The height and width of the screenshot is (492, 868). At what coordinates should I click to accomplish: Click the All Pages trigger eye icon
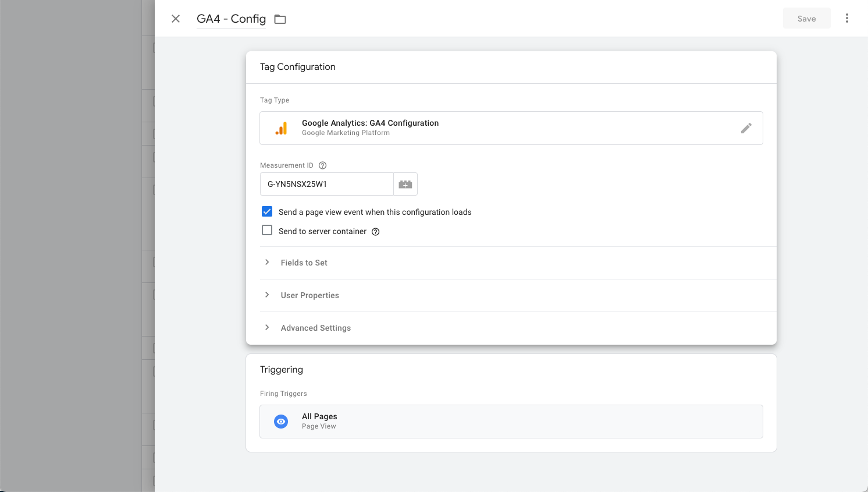pos(281,422)
